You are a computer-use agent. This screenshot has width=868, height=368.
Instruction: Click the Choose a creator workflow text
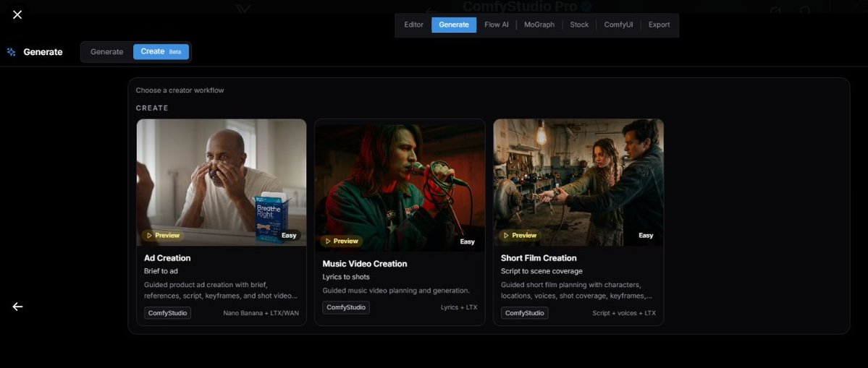180,90
